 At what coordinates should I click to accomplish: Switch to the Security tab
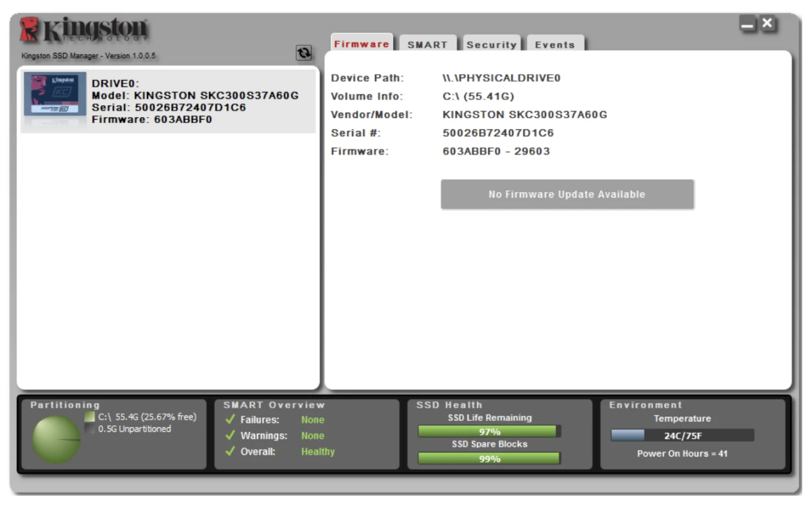[492, 44]
